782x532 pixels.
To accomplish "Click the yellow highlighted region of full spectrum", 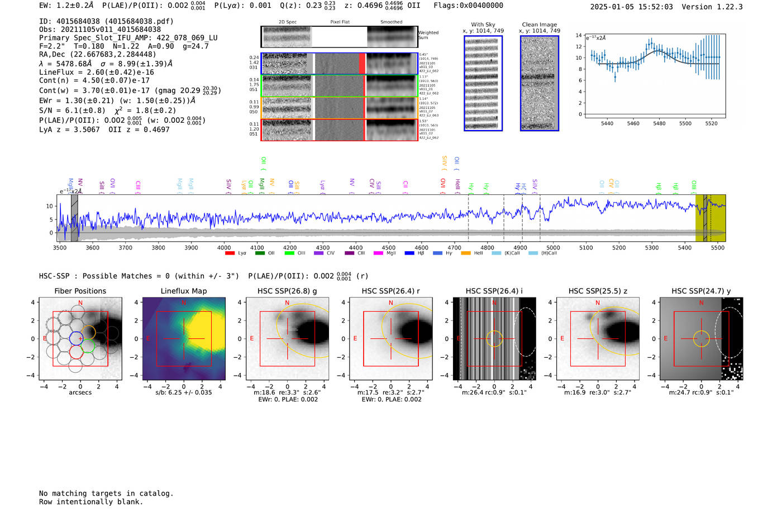I will (710, 218).
